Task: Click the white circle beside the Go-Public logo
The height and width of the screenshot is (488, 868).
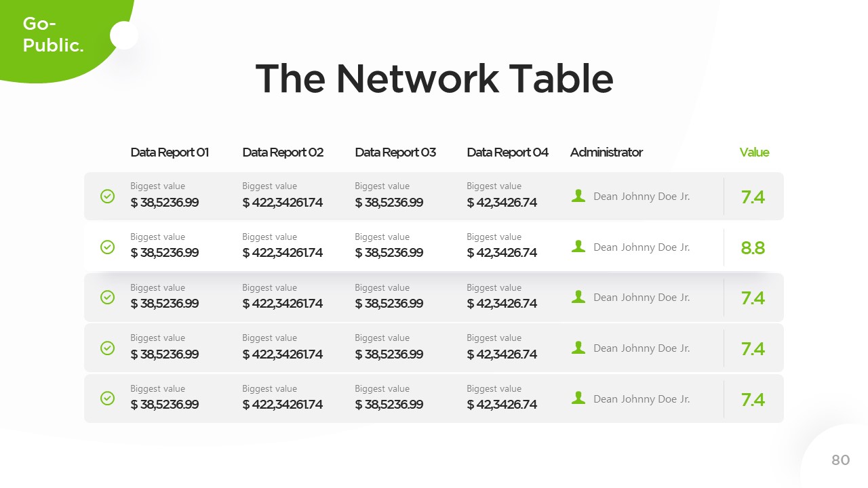Action: click(124, 35)
